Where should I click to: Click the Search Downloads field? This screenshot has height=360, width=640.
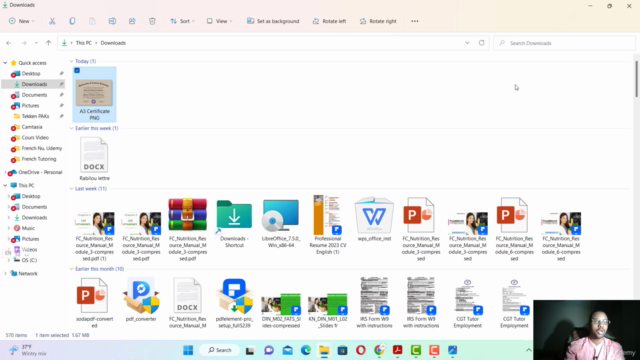pyautogui.click(x=564, y=43)
